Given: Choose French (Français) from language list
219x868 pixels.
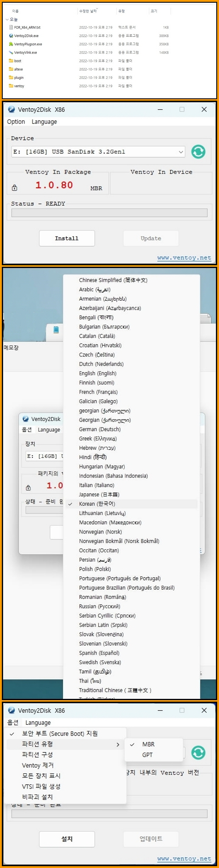Looking at the screenshot, I should [98, 392].
